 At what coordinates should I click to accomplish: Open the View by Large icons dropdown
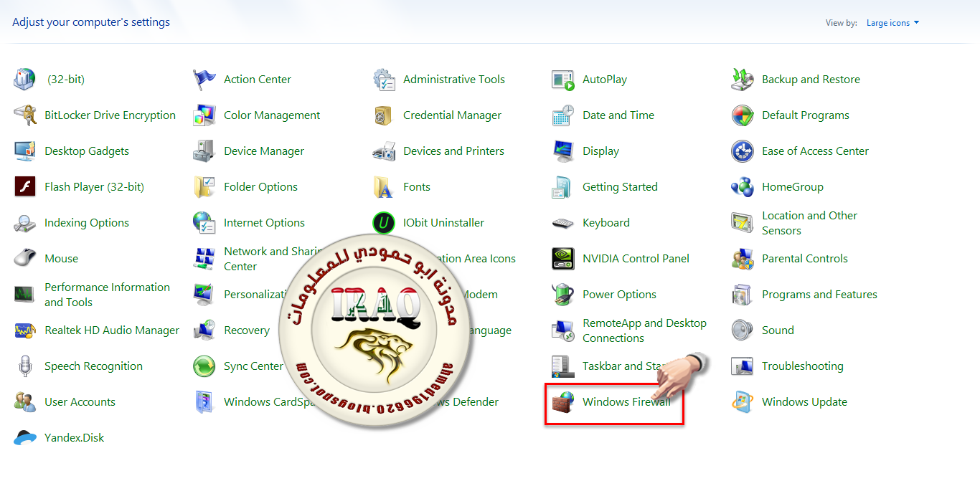point(892,23)
